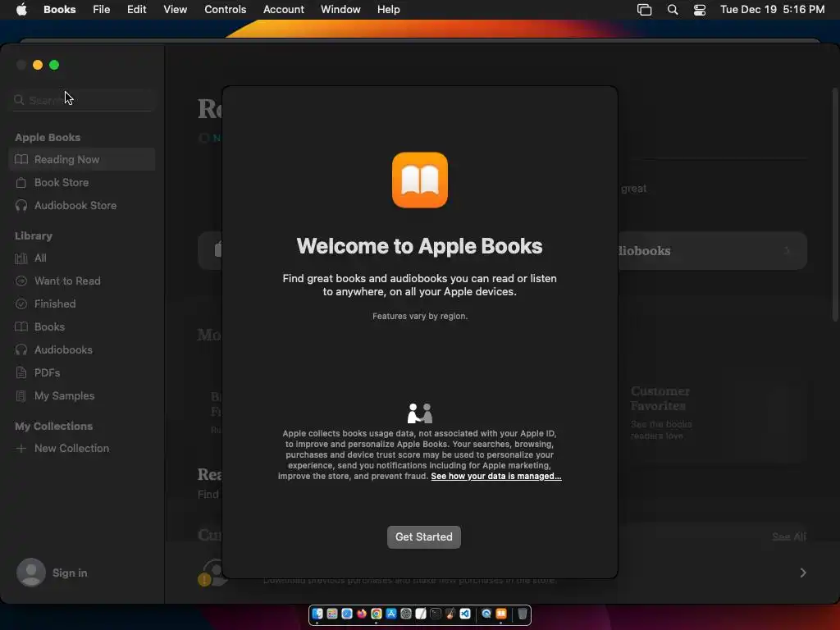
Task: Open App Store from the Dock
Action: (x=391, y=614)
